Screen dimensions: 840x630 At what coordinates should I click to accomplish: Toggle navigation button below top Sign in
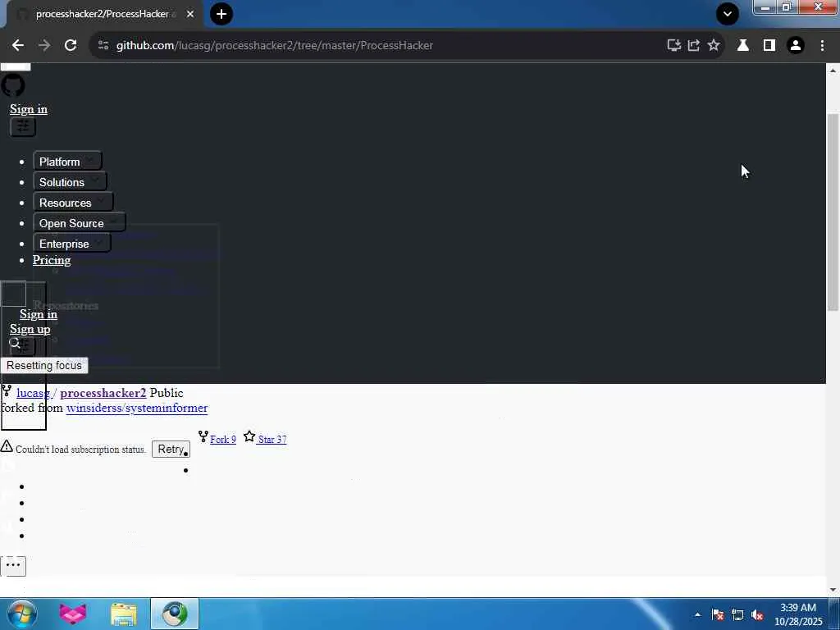(x=23, y=127)
